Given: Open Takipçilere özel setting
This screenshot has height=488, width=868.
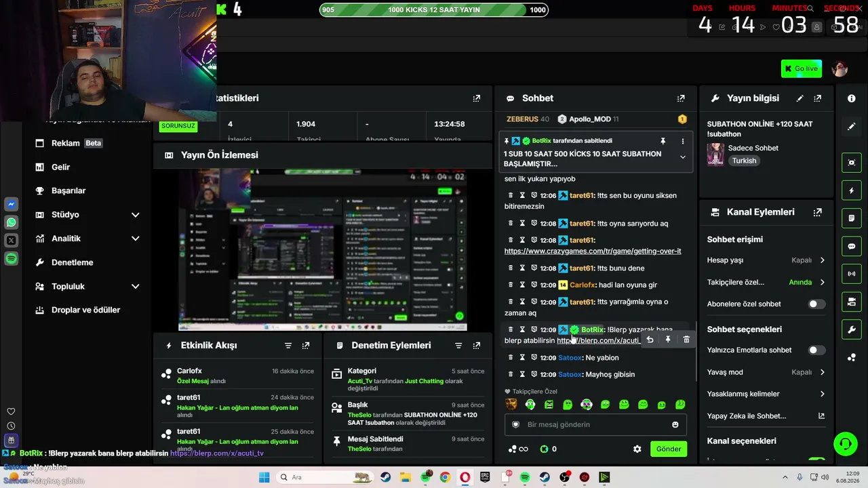Looking at the screenshot, I should point(766,283).
